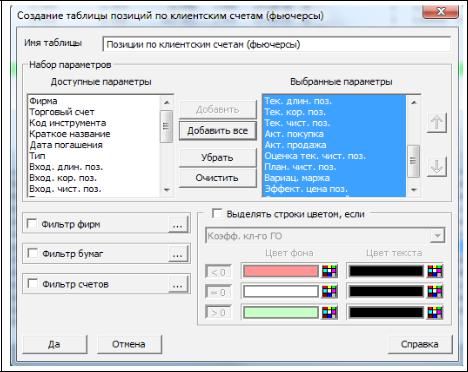The height and width of the screenshot is (372, 468).
Task: Select 'Тек. кор. поз.' in selected parameters
Action: tap(334, 112)
